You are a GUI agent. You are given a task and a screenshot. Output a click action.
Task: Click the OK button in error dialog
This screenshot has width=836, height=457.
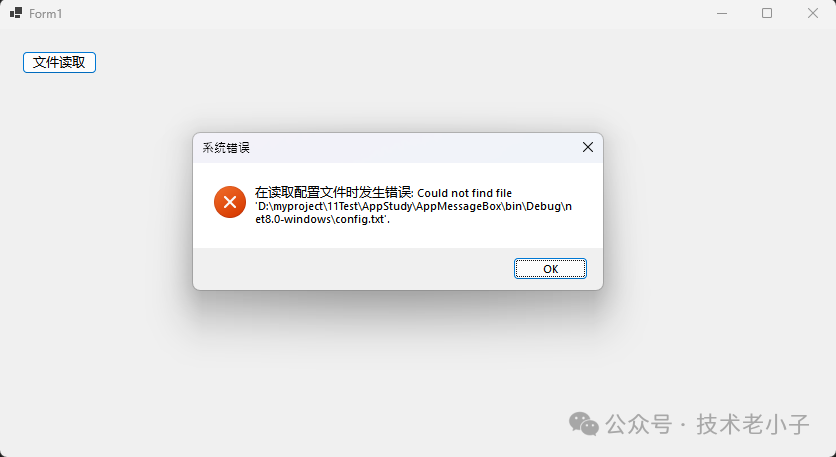tap(550, 269)
